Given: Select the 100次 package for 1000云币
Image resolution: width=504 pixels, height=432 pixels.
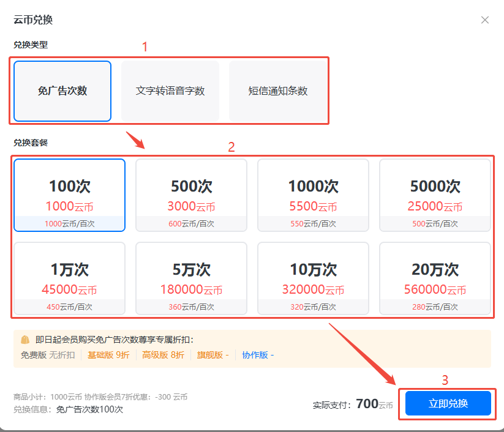Looking at the screenshot, I should [x=70, y=195].
